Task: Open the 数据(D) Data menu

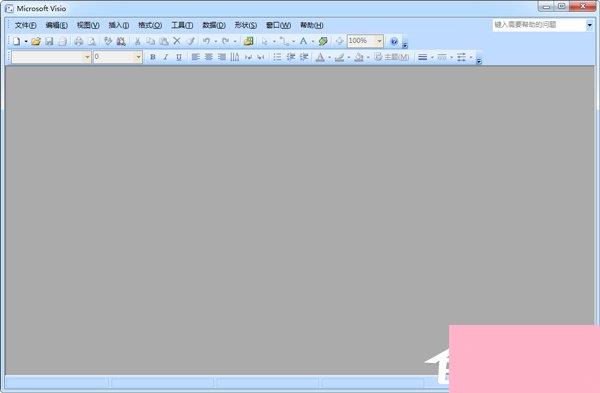Action: 214,25
